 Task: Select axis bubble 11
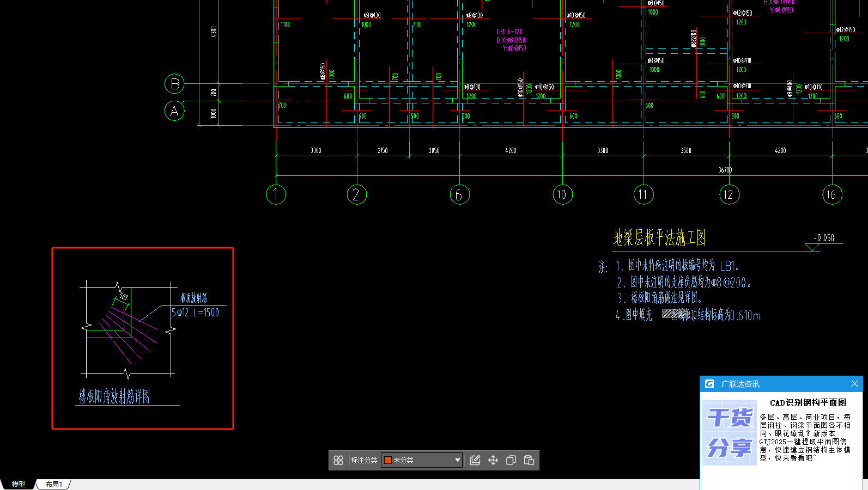point(644,194)
